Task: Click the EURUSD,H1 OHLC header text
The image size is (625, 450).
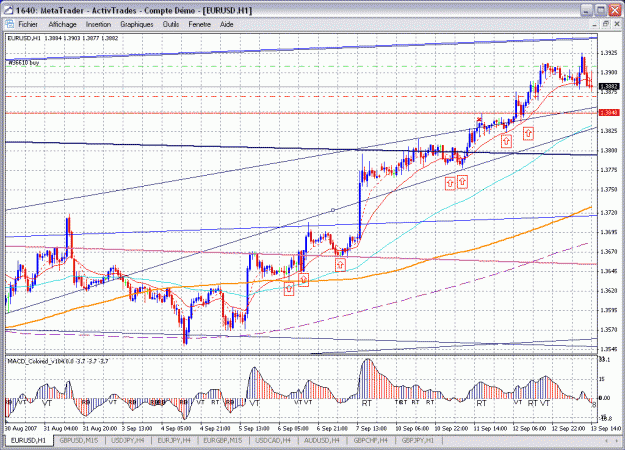Action: tap(63, 38)
